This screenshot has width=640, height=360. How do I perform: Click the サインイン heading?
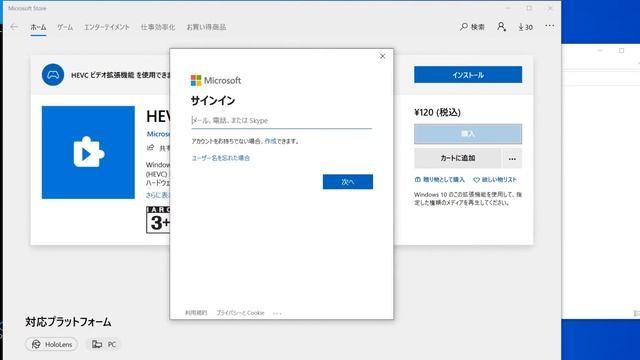tap(213, 100)
